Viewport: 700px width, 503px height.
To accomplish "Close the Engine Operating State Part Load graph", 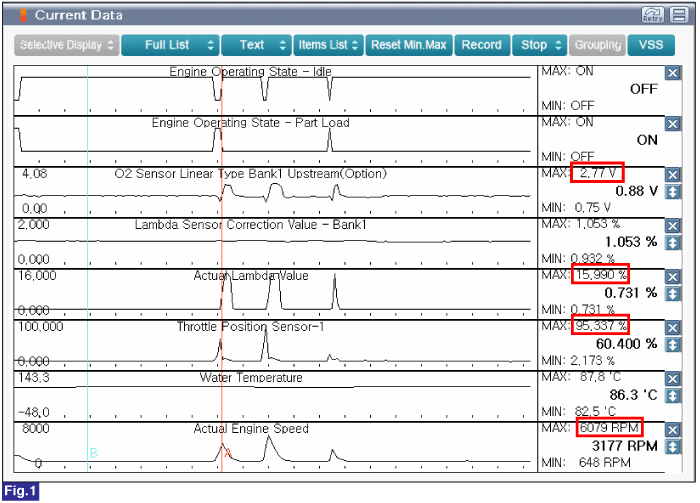I will pyautogui.click(x=673, y=124).
